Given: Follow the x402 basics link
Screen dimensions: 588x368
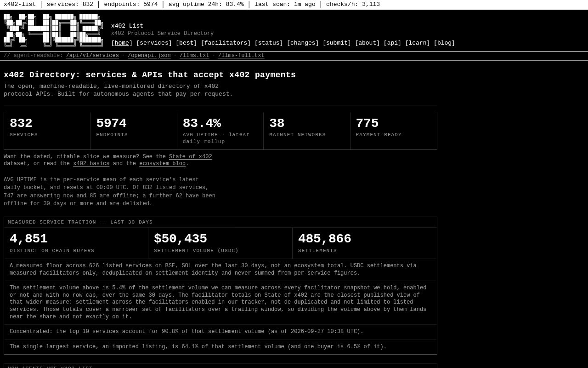Looking at the screenshot, I should [x=91, y=164].
